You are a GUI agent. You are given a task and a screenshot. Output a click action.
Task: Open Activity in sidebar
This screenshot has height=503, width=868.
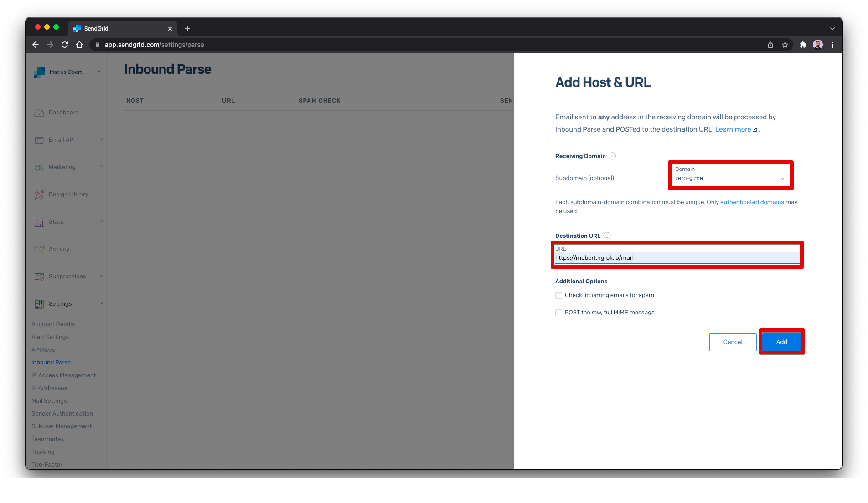point(59,249)
